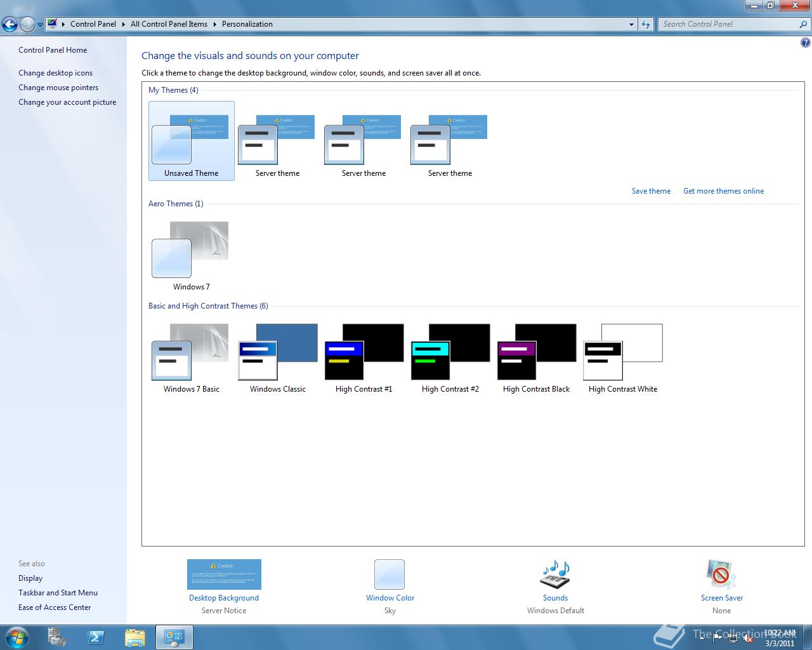The height and width of the screenshot is (650, 812).
Task: Open Ease of Access Center link
Action: 55,607
